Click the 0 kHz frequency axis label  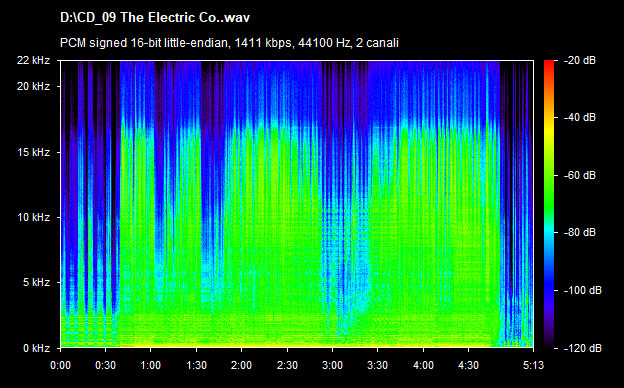pos(36,348)
